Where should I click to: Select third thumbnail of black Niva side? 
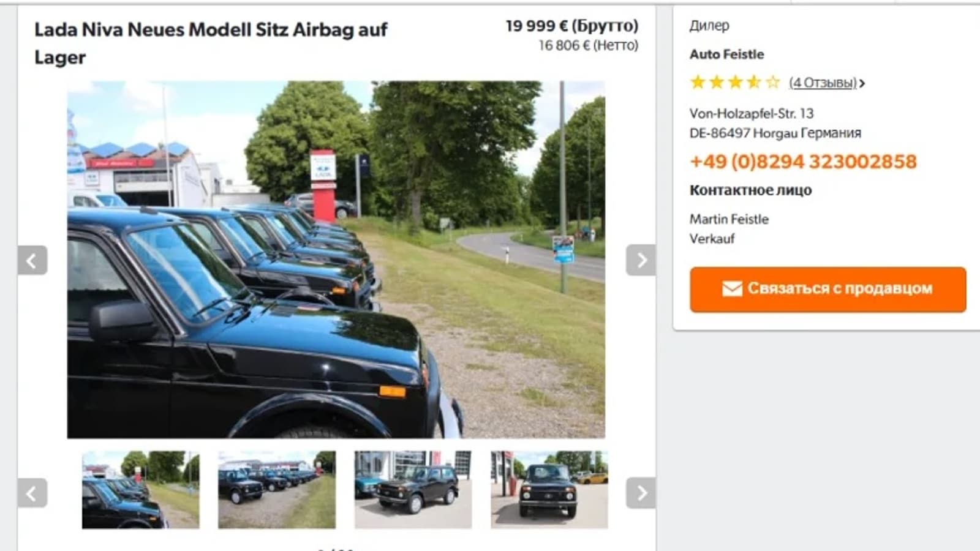tap(413, 490)
